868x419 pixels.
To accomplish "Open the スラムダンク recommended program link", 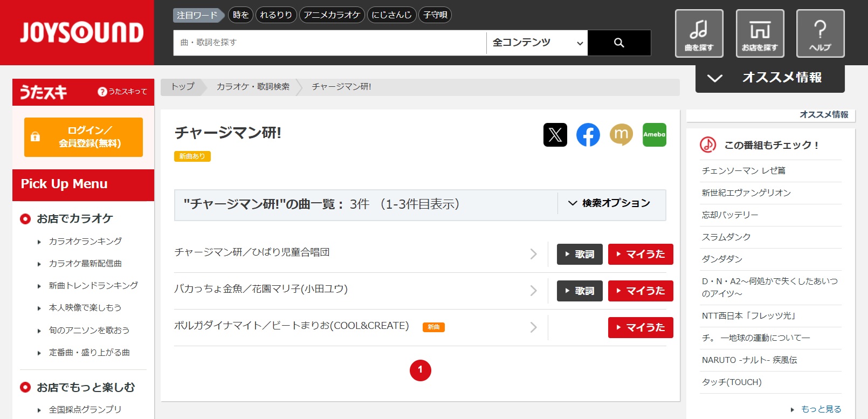I will [726, 237].
